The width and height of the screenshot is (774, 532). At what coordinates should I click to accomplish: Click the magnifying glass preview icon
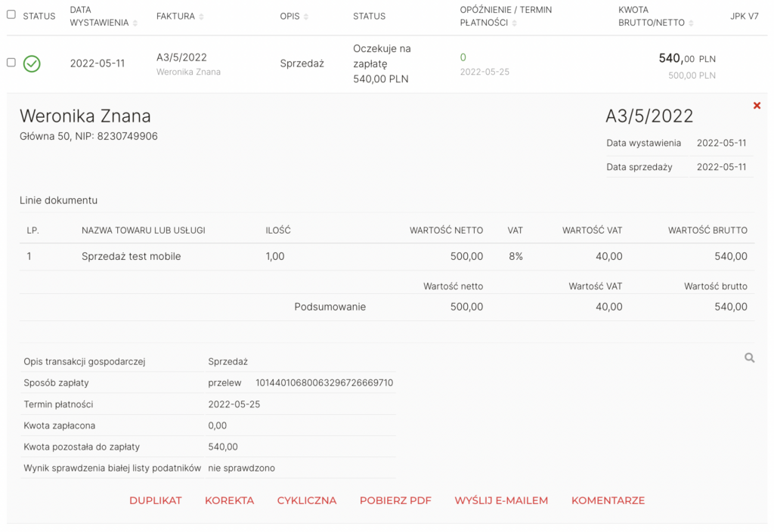pyautogui.click(x=749, y=358)
